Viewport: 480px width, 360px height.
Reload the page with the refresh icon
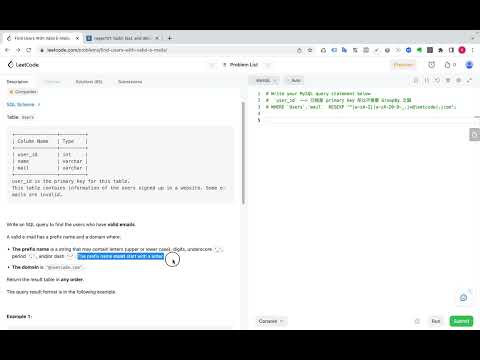[x=29, y=50]
